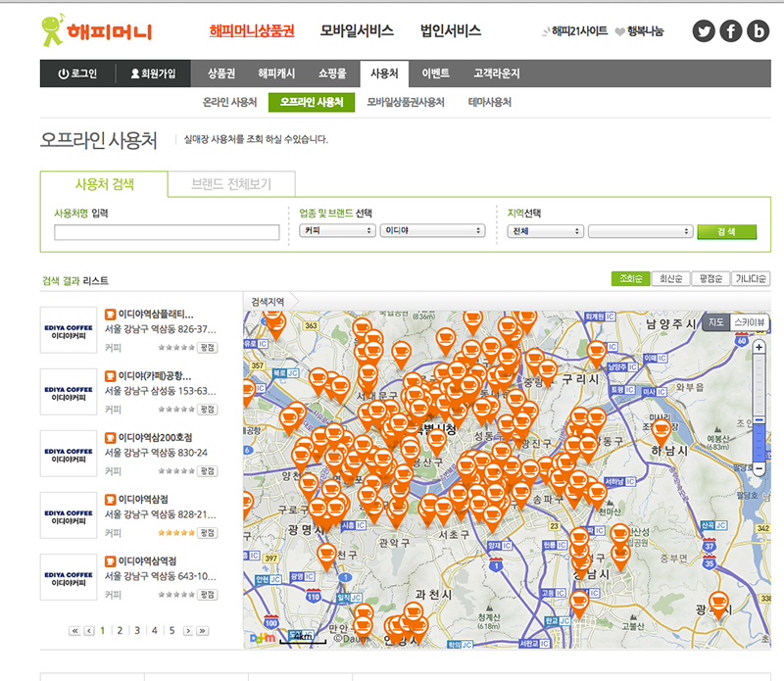The image size is (784, 681).
Task: Click the 해피머니 logo
Action: [96, 30]
